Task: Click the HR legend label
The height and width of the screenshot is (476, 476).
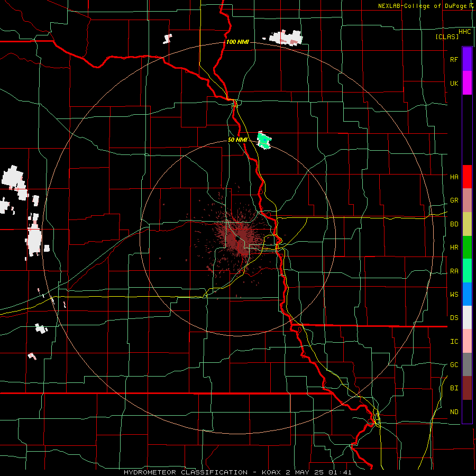Action: pyautogui.click(x=454, y=248)
